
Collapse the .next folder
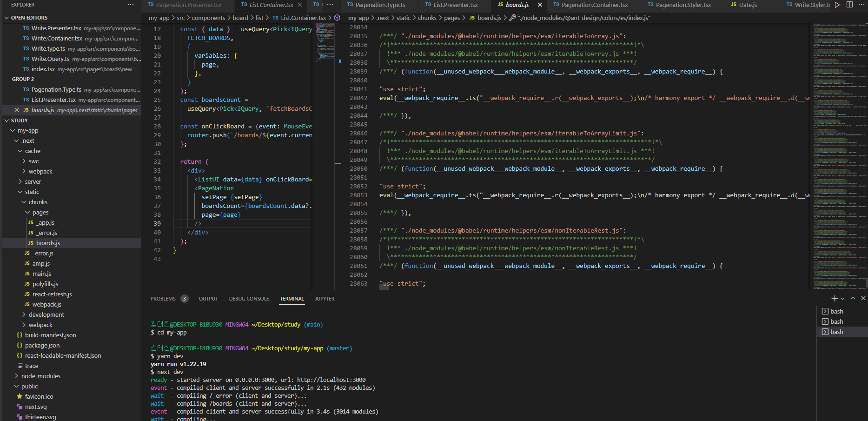coord(17,141)
